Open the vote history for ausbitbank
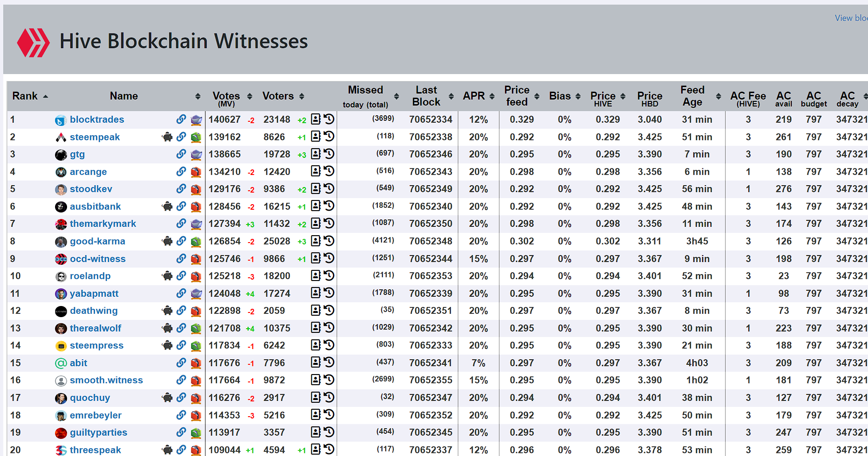This screenshot has width=868, height=456. click(x=329, y=206)
